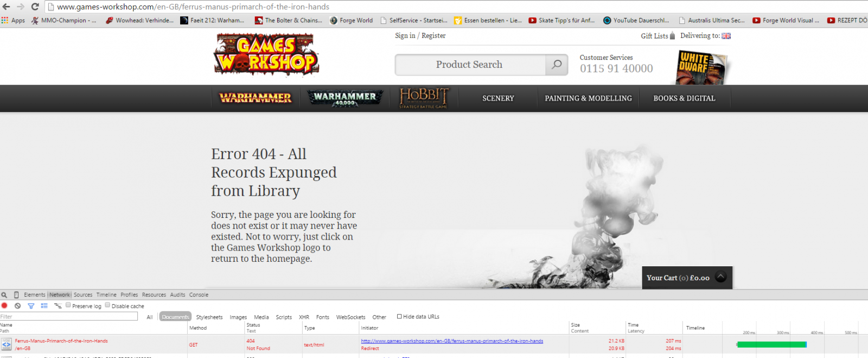Switch to the Console tab in DevTools
Image resolution: width=868 pixels, height=358 pixels.
pos(199,295)
